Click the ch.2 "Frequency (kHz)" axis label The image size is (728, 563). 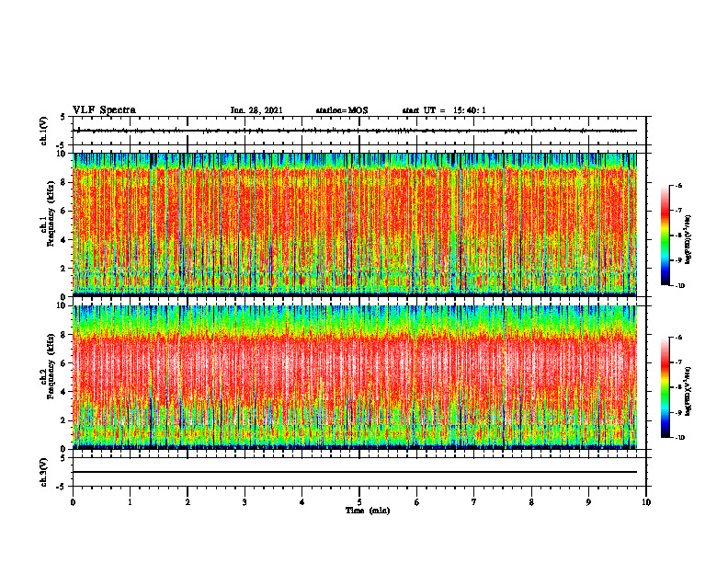point(51,366)
